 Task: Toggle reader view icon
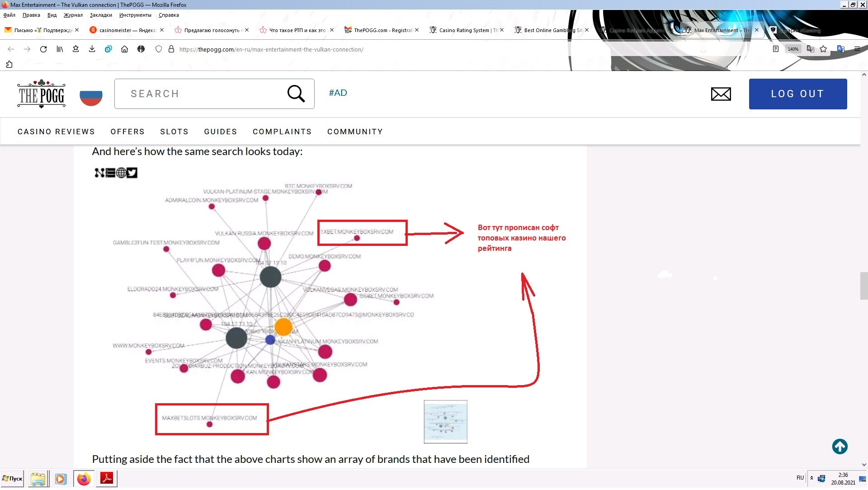pyautogui.click(x=776, y=49)
